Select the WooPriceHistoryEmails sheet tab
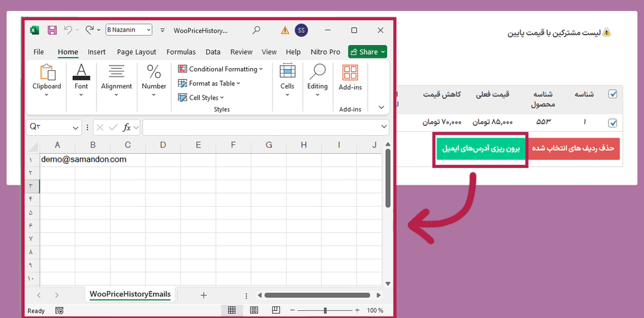644x318 pixels. 130,294
